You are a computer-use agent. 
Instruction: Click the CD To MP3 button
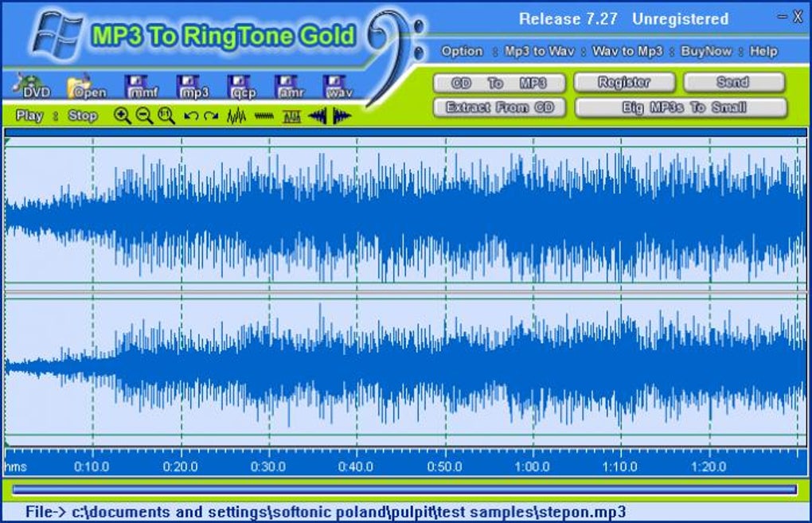499,83
